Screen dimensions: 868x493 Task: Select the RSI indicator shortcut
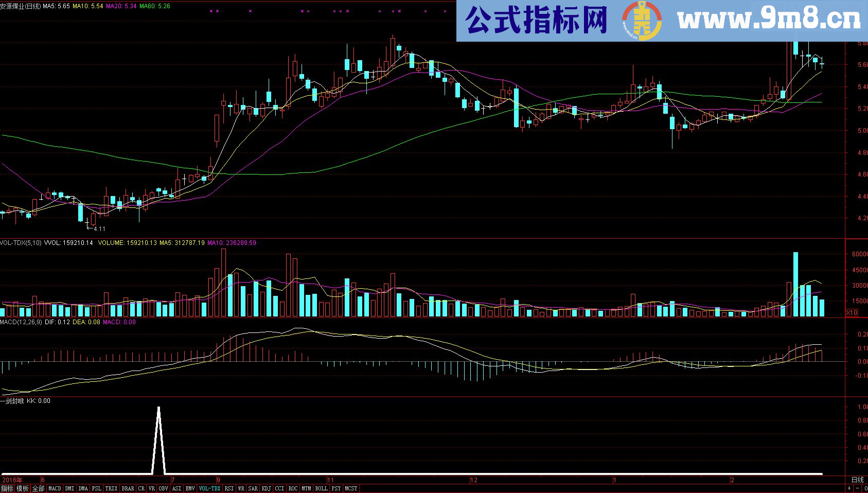pyautogui.click(x=229, y=488)
